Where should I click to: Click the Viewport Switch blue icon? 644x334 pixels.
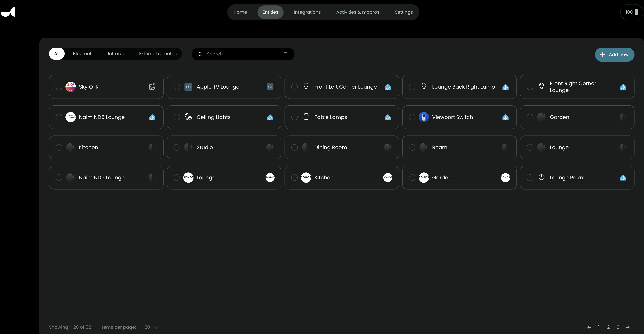pos(423,117)
